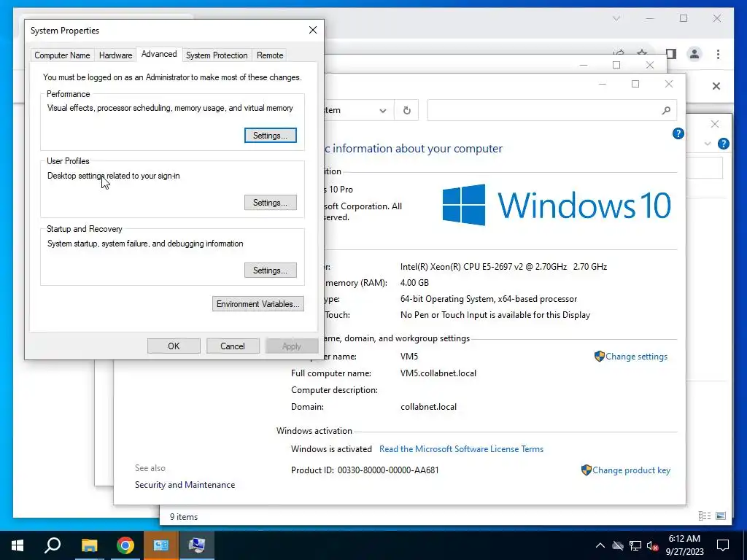Open Chrome tab search chevron
This screenshot has height=560, width=747.
click(x=616, y=18)
